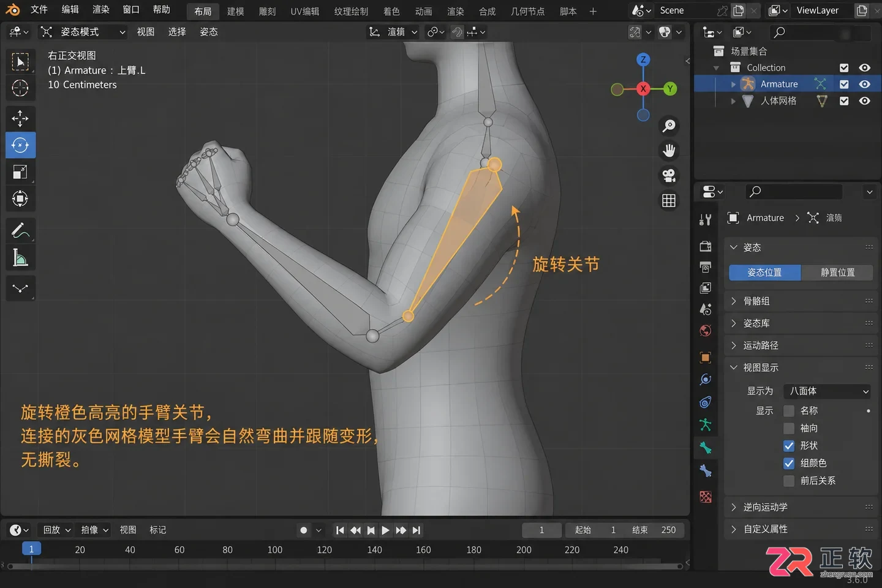Activate the Transform tool
Viewport: 882px width, 588px height.
[20, 199]
